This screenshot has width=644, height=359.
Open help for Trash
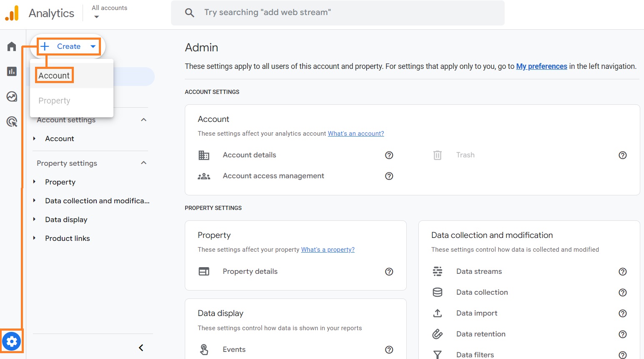click(623, 155)
